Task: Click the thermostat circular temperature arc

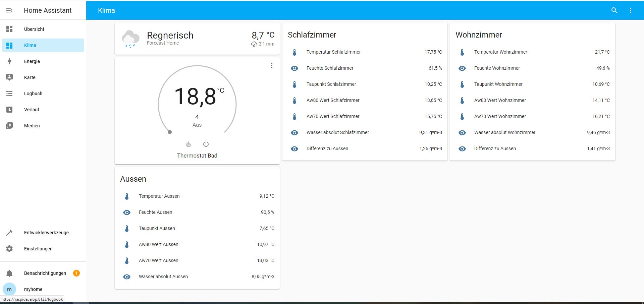Action: tap(197, 66)
